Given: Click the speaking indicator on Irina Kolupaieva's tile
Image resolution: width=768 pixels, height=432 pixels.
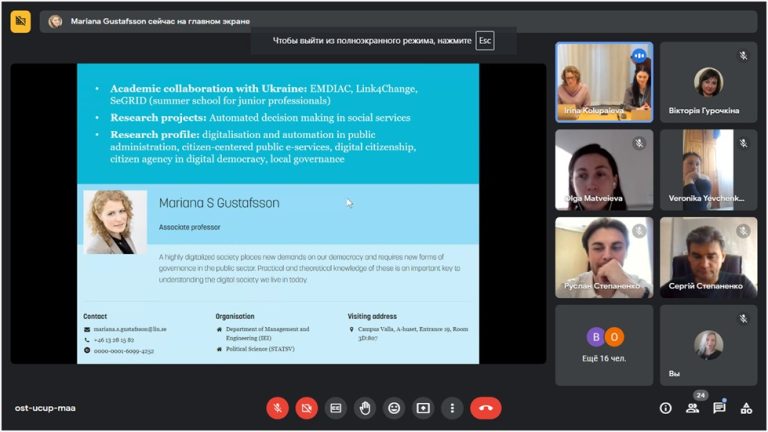Looking at the screenshot, I should coord(639,56).
